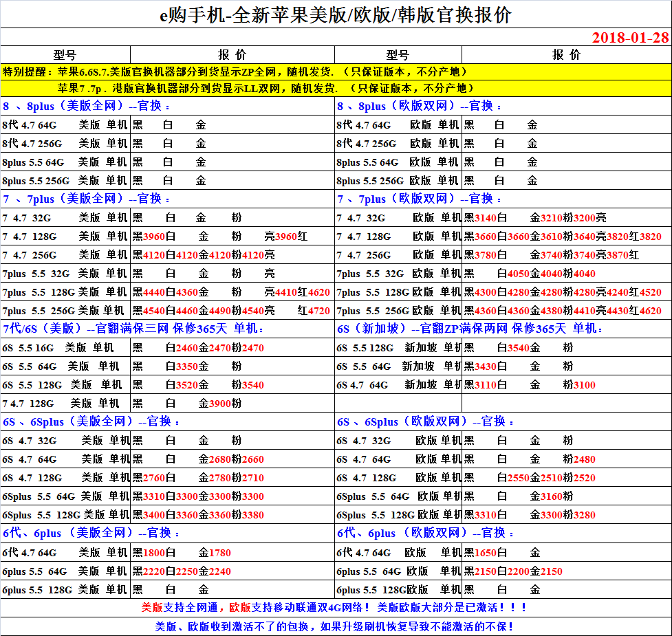Click price "粉3540" in 6S 5.5 128G 美版 row
The width and height of the screenshot is (672, 636).
click(248, 385)
